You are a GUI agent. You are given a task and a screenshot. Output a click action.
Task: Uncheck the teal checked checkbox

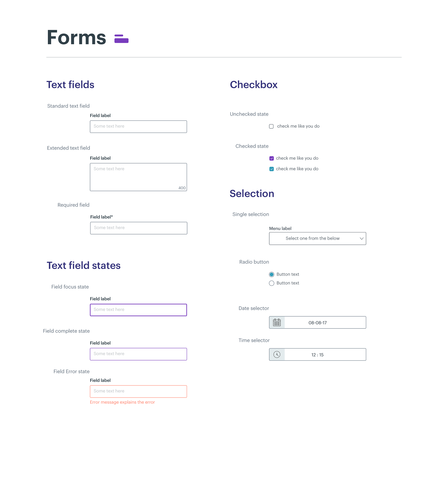click(272, 169)
